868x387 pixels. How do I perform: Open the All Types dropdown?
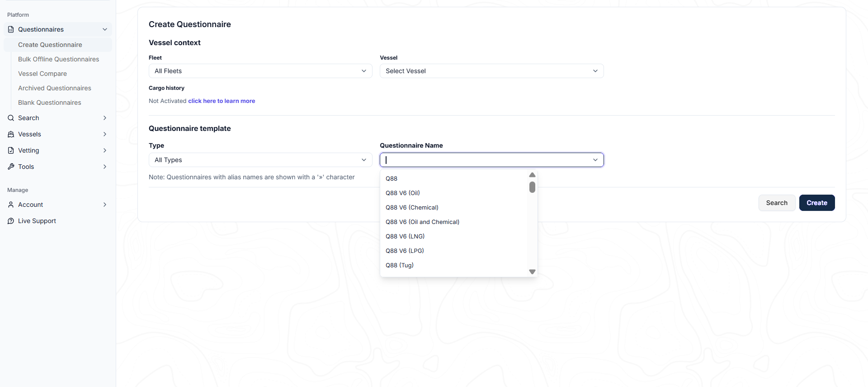(x=260, y=160)
